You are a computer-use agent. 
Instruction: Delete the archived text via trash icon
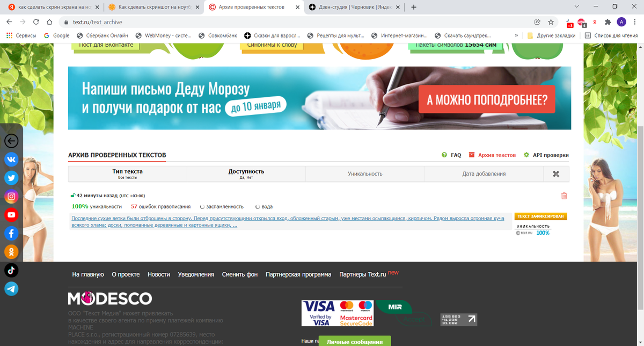pos(564,196)
